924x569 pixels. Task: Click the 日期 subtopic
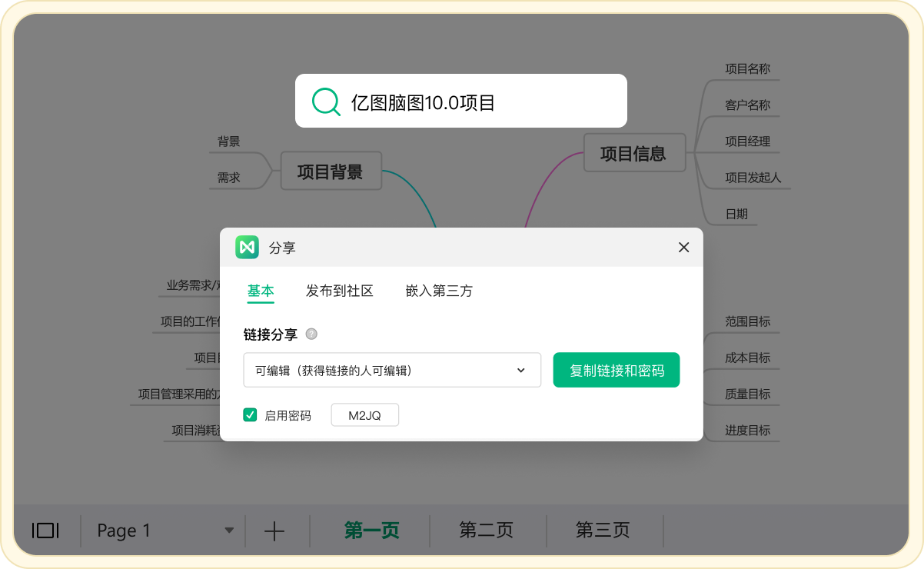point(736,214)
